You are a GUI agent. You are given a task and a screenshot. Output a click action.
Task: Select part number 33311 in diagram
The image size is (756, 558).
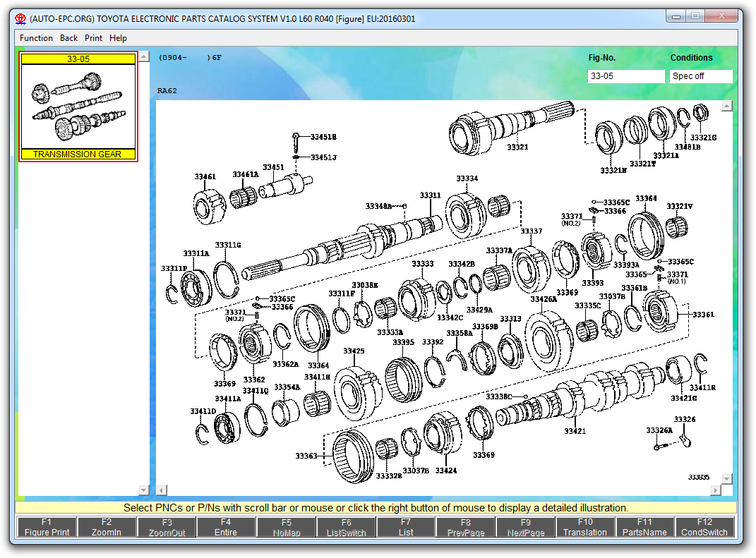point(430,195)
